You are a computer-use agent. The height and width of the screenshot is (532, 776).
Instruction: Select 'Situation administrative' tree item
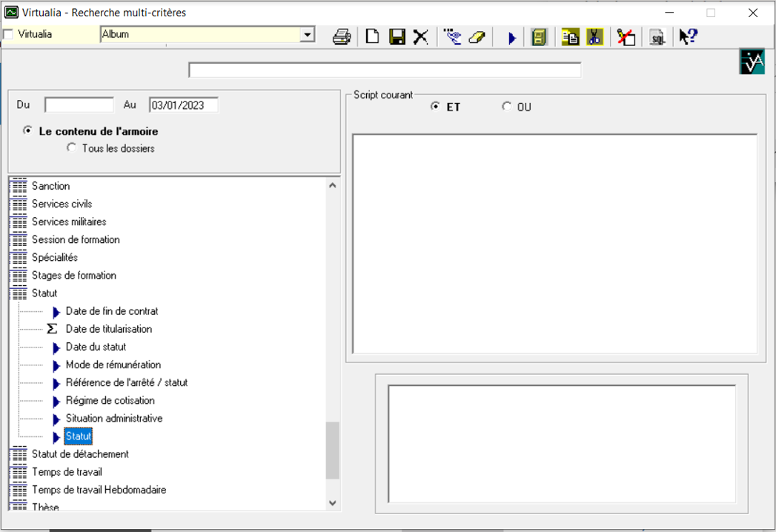point(113,419)
